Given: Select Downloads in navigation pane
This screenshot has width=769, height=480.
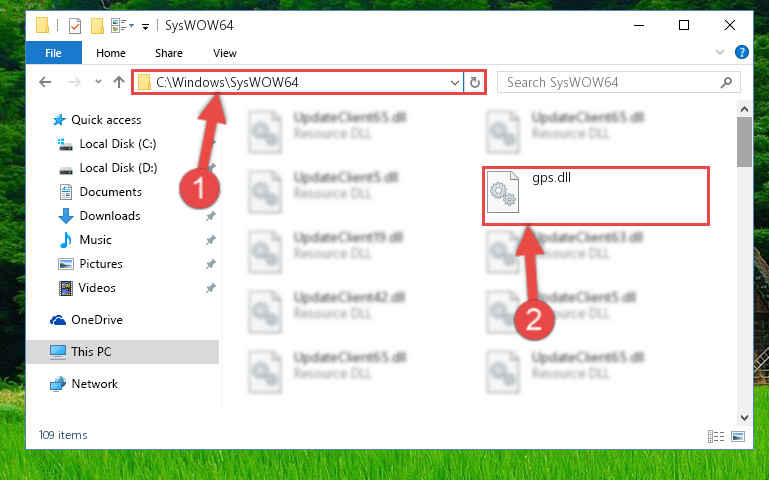Looking at the screenshot, I should tap(110, 216).
